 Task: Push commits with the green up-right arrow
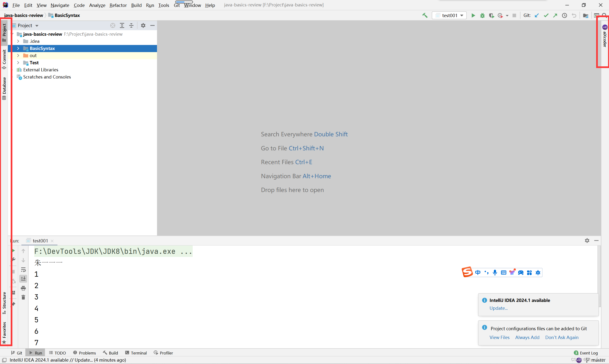(555, 15)
